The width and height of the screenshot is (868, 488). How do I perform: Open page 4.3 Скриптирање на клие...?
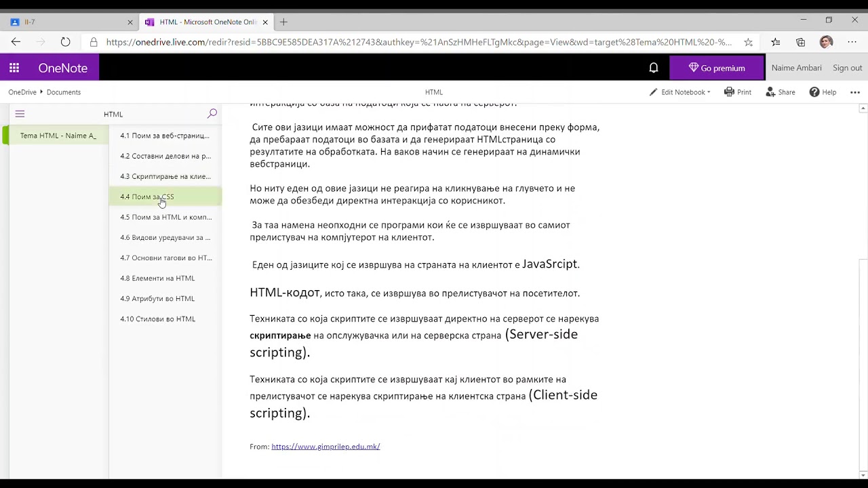point(165,176)
